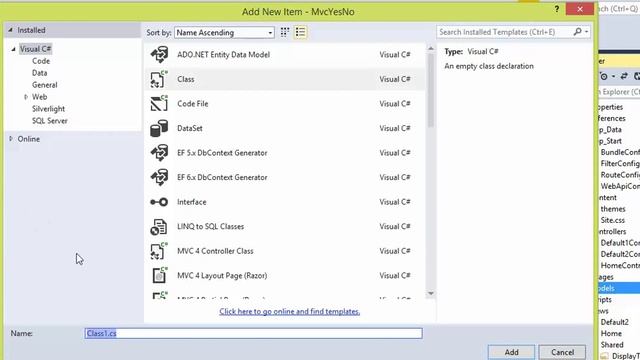Select the Visual C# category

(36, 49)
